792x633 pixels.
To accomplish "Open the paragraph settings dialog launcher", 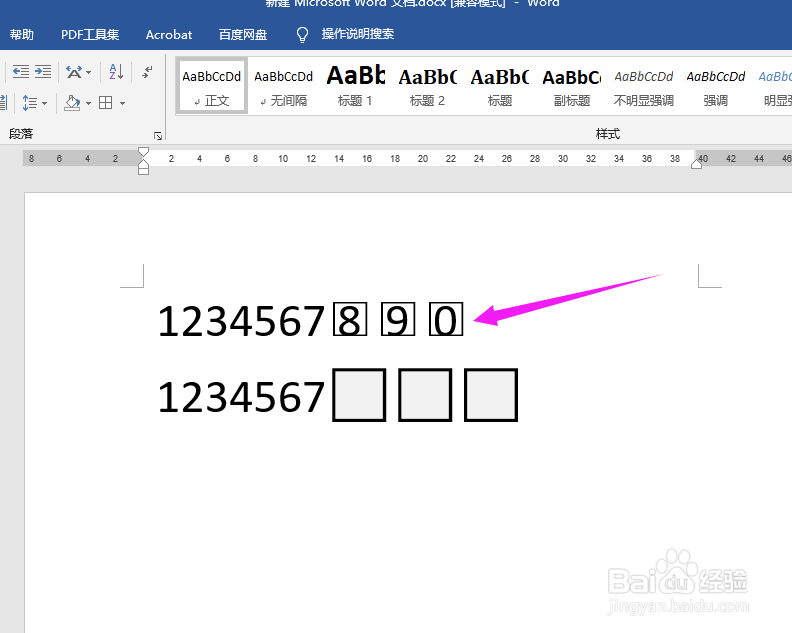I will [x=158, y=136].
